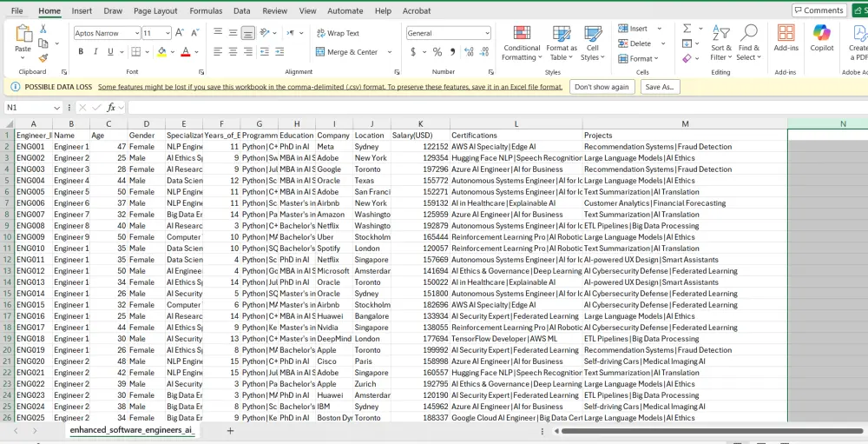Open the Aptos Narrow font dropdown
Viewport: 868px width, 444px height.
[137, 33]
